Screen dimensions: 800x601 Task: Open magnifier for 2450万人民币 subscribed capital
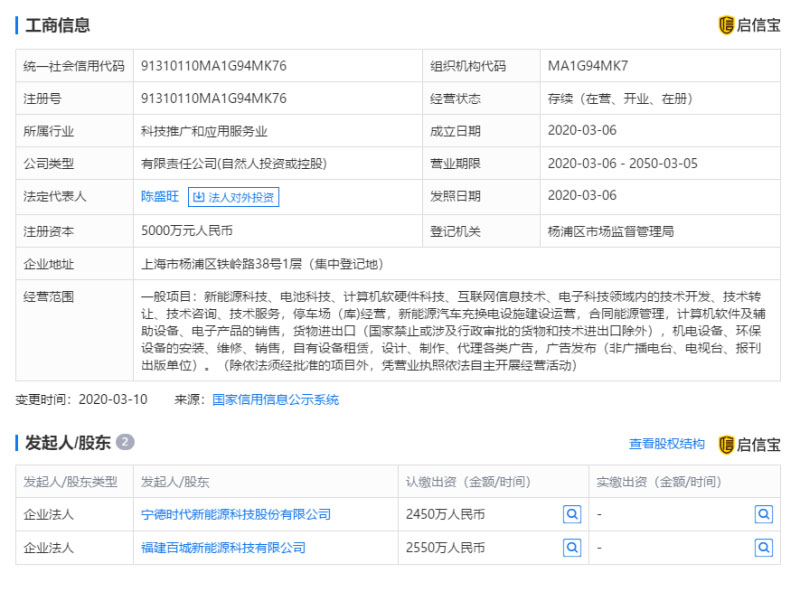point(571,514)
